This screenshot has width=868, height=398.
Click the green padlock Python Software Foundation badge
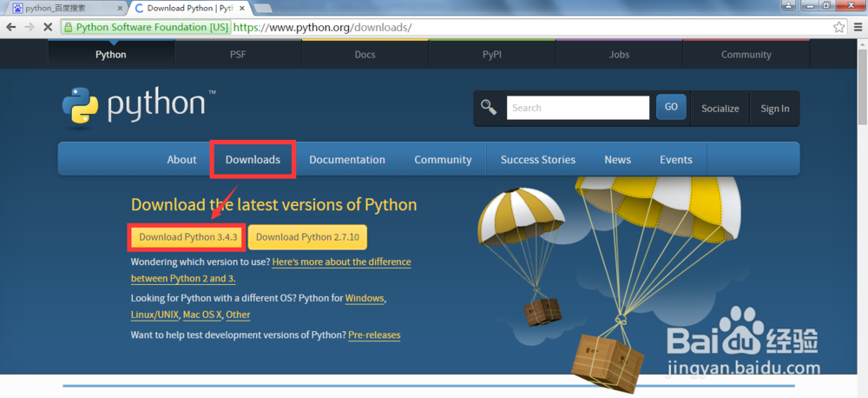(146, 27)
